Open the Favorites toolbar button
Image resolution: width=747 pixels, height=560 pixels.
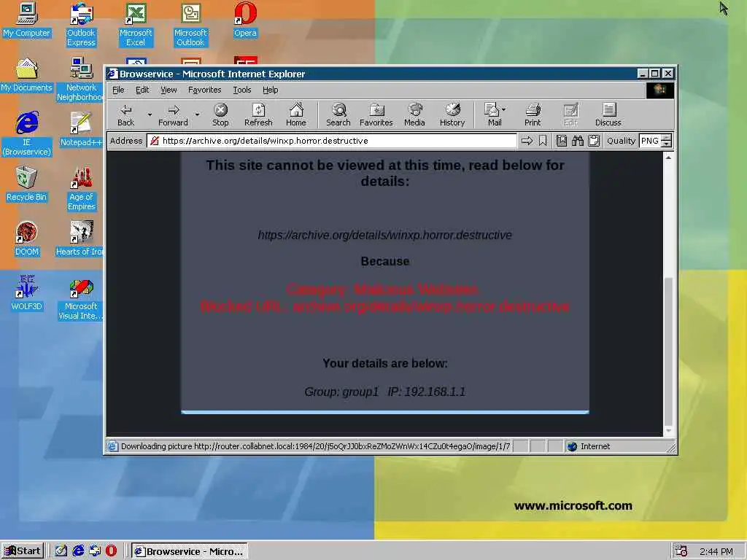pyautogui.click(x=376, y=114)
